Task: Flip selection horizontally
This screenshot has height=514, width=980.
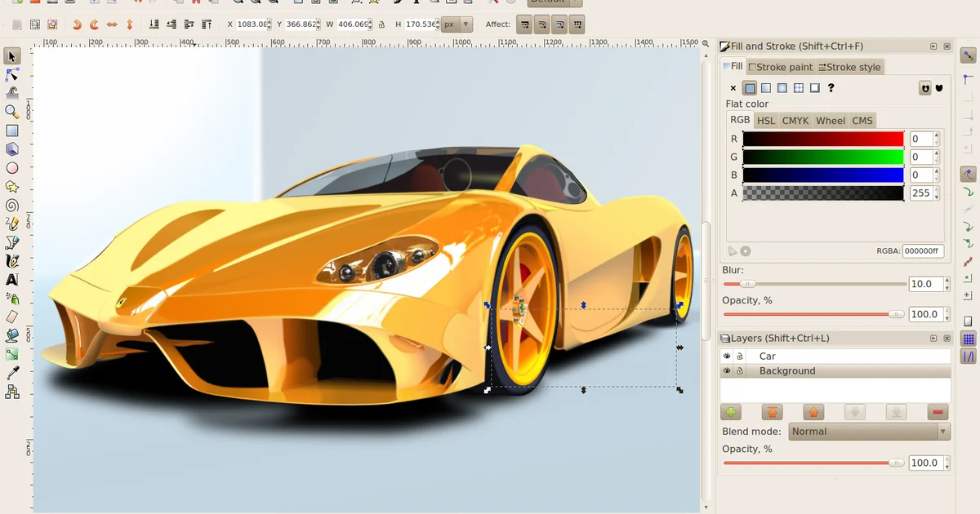Action: (112, 24)
